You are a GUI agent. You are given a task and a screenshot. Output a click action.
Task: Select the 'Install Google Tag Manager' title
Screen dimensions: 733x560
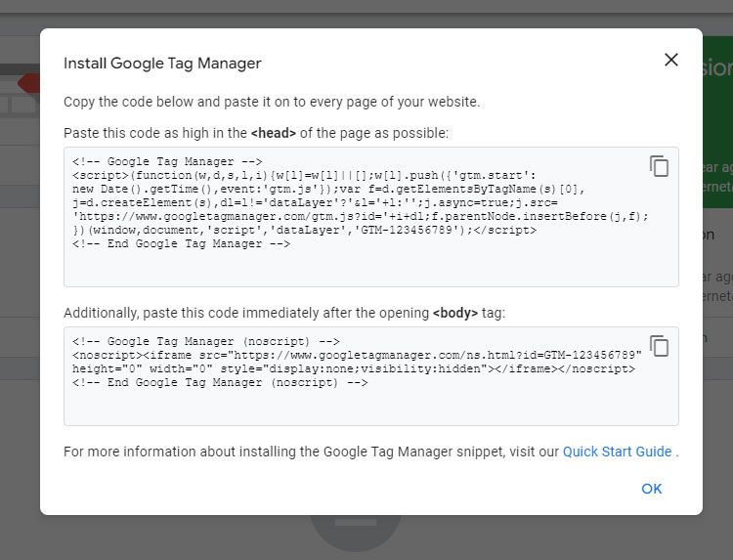click(162, 64)
